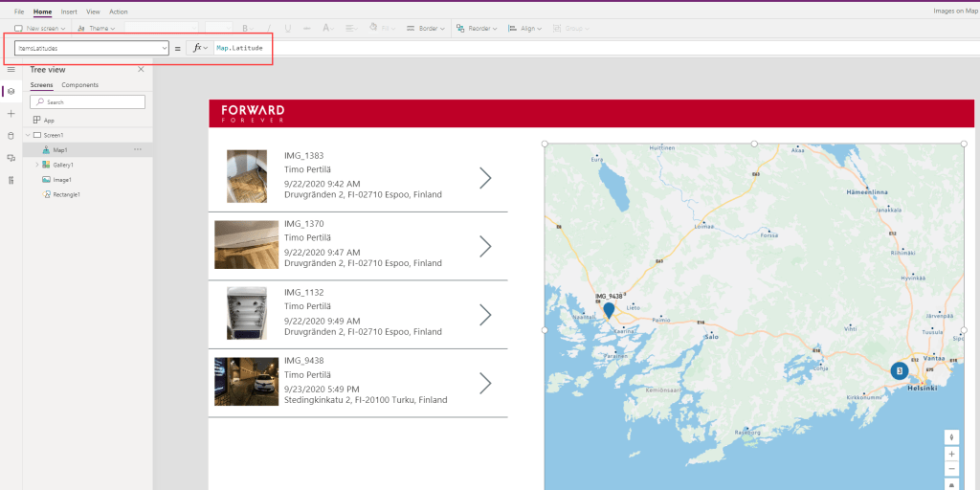980x490 pixels.
Task: Close the Tree view panel
Action: click(x=141, y=69)
